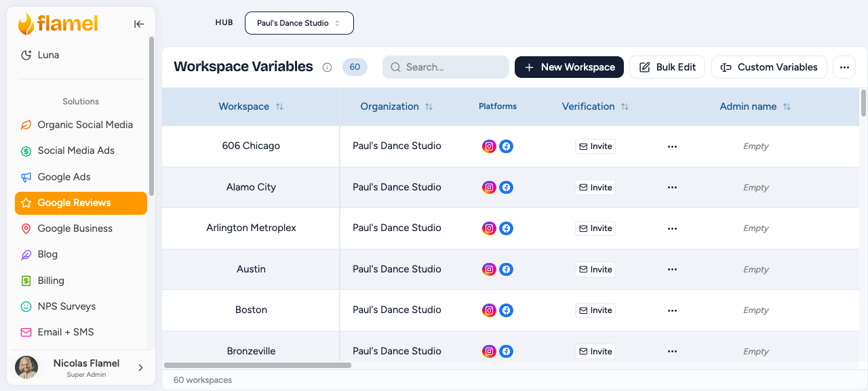Select the 606 Chicago workspace cell
The width and height of the screenshot is (868, 391).
point(251,146)
